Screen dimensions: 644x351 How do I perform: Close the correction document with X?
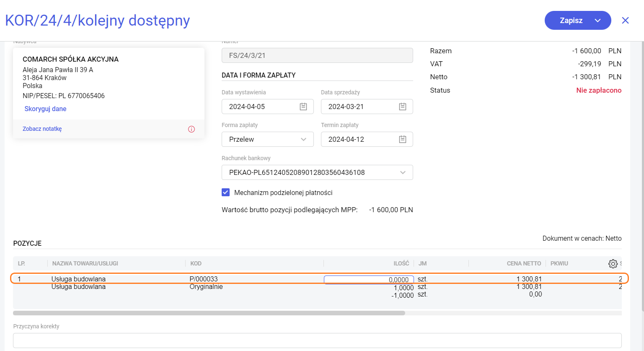click(x=625, y=21)
